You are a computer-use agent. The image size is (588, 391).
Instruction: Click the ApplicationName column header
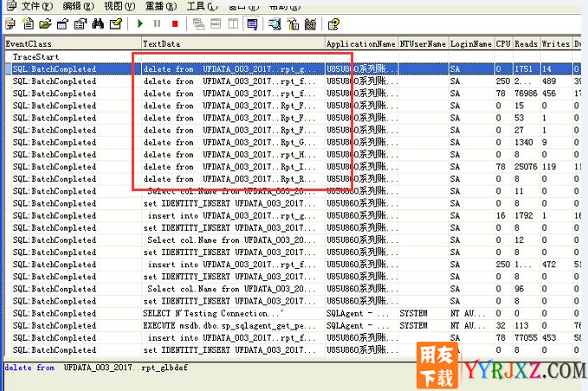pos(361,44)
